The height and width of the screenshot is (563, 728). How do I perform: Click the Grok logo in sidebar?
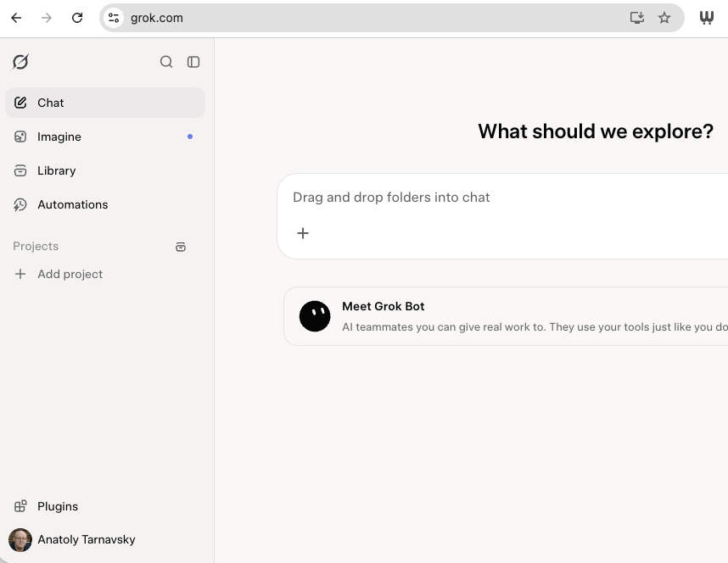(20, 62)
